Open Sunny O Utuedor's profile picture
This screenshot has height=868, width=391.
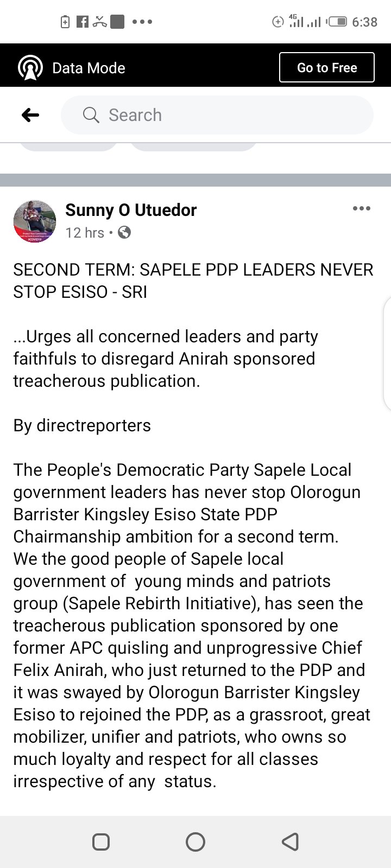point(35,221)
